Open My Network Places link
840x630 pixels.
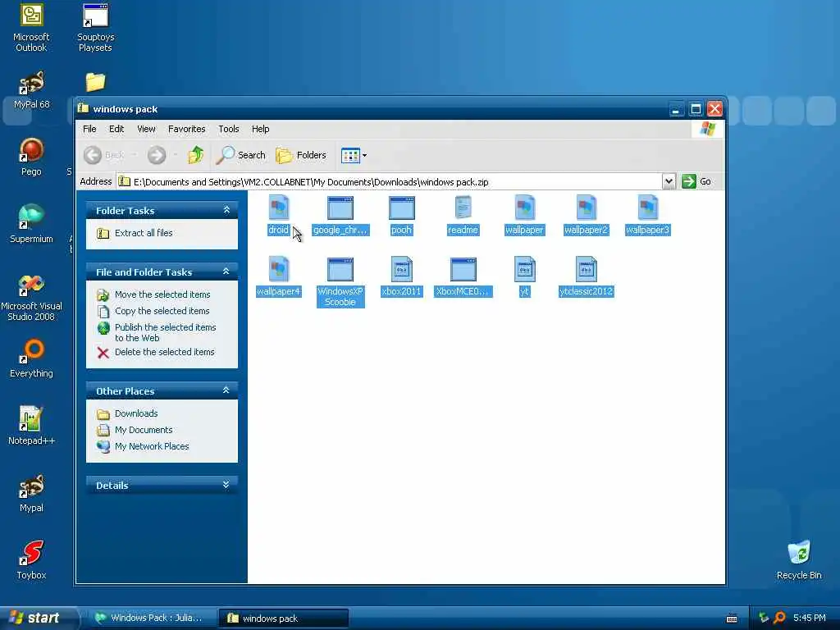point(152,446)
